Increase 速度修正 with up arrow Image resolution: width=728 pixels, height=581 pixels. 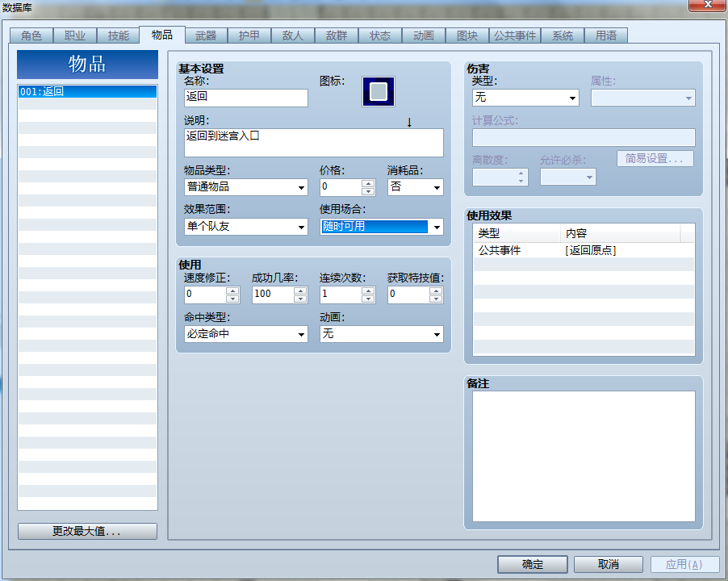(x=232, y=290)
